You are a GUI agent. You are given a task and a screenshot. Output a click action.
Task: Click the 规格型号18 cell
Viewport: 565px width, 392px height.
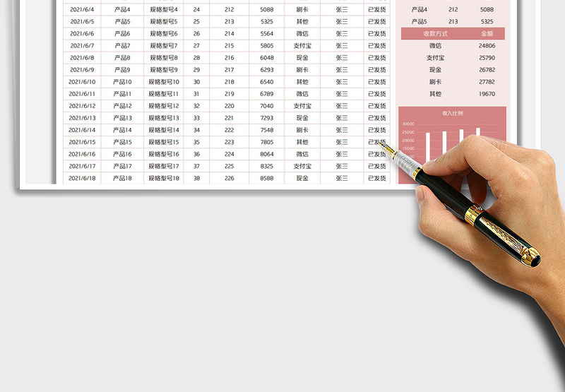click(164, 178)
